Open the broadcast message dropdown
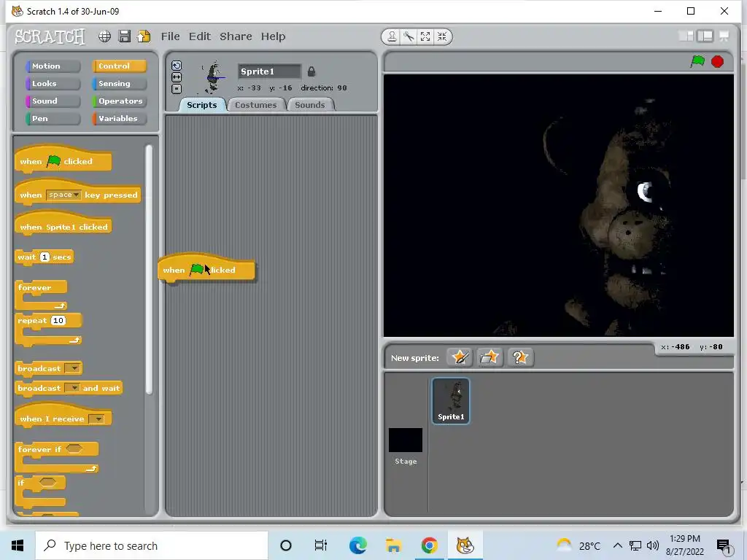Screen dimensions: 747x560 73,368
